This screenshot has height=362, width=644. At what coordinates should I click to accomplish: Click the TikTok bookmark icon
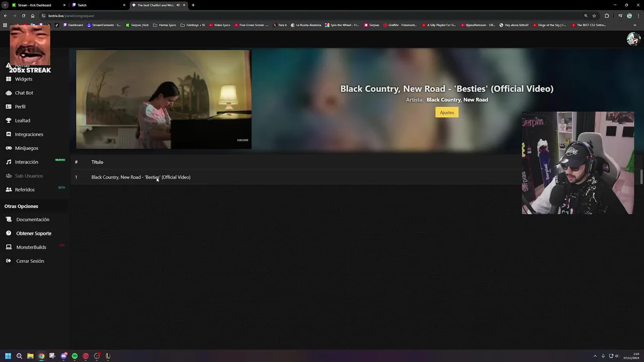[x=56, y=25]
